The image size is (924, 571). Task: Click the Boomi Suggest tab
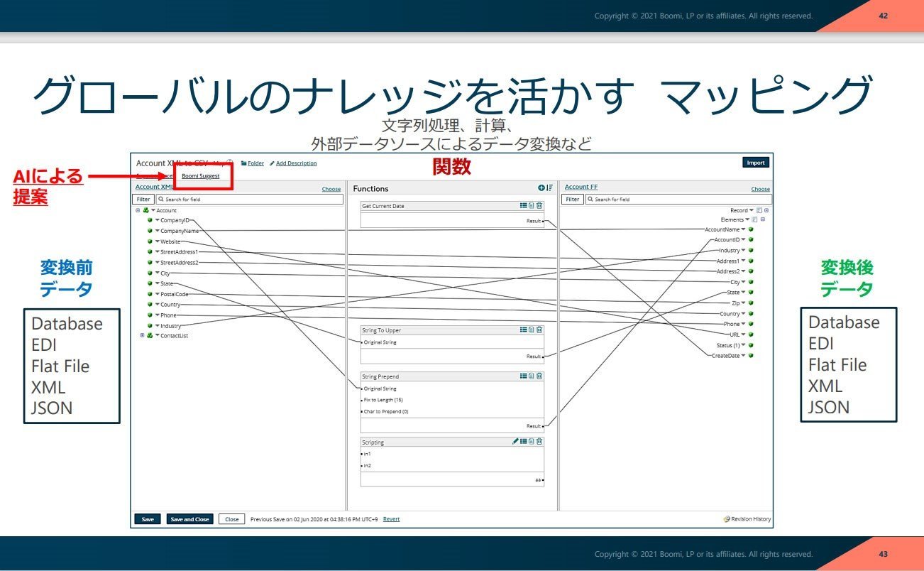(201, 175)
